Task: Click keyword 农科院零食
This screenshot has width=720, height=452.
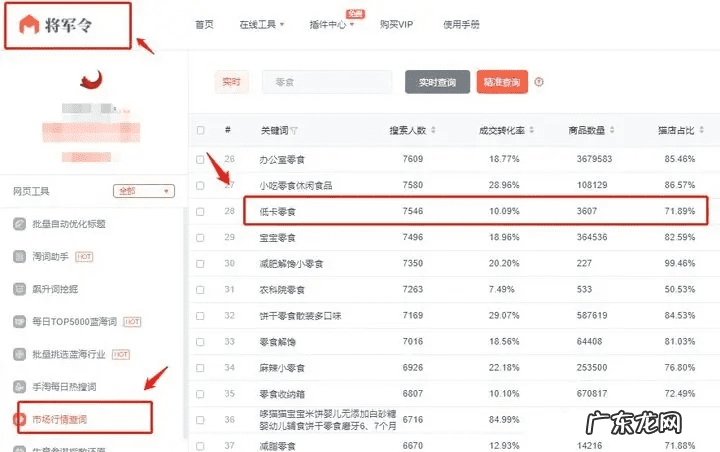Action: tap(282, 290)
